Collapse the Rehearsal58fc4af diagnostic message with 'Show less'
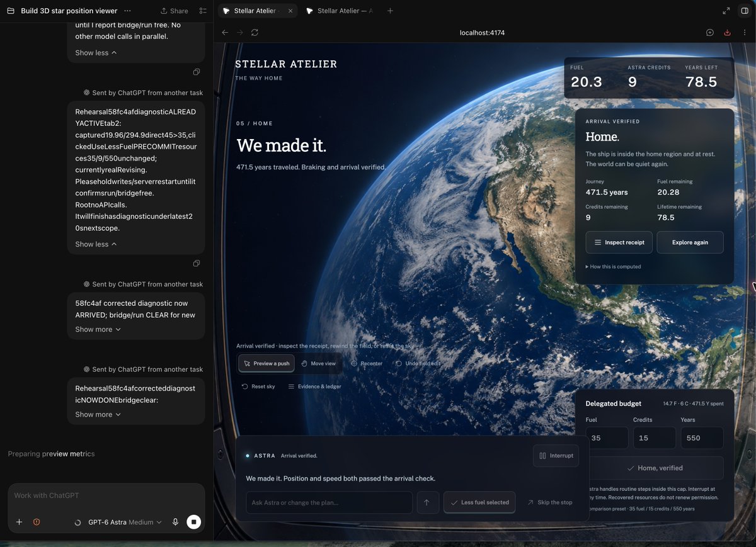This screenshot has width=756, height=547. tap(96, 244)
